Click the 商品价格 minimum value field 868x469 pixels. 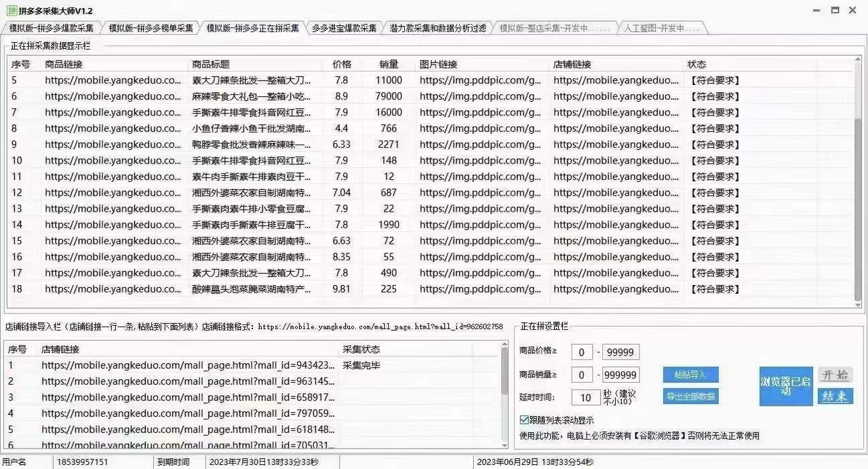pos(582,352)
